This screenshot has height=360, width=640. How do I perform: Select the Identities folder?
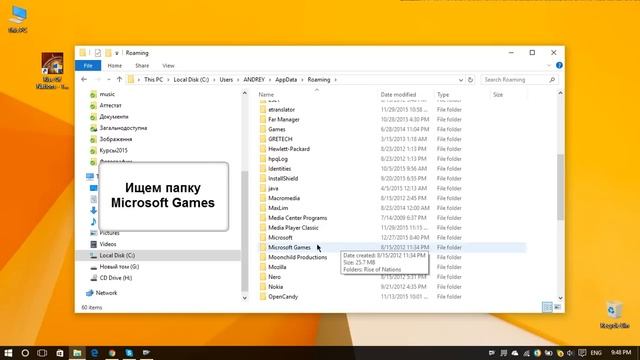280,169
